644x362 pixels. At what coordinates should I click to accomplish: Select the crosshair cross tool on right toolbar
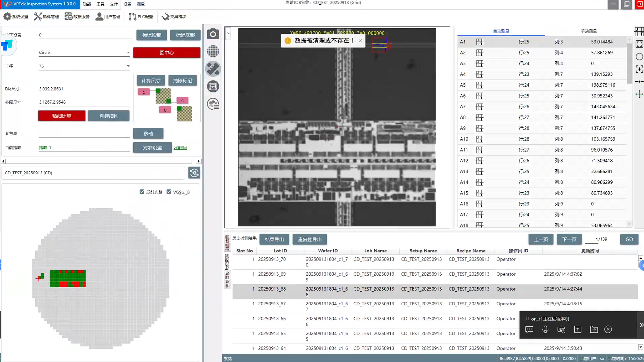point(639,94)
